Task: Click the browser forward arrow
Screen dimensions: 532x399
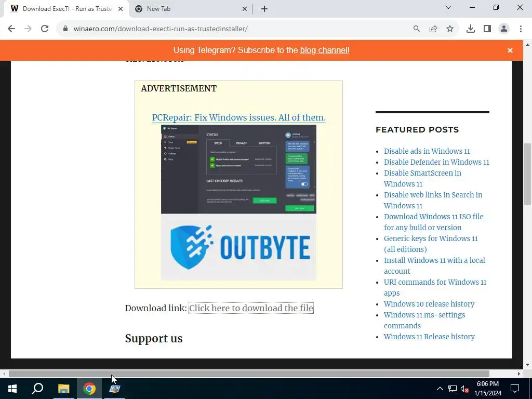Action: [x=28, y=29]
